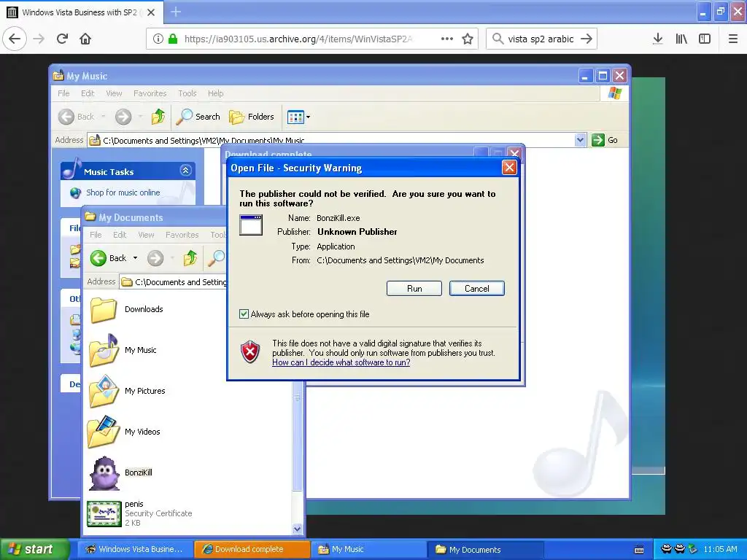Open 'How can I decide what software to run?' link
The width and height of the screenshot is (747, 560).
click(x=341, y=362)
